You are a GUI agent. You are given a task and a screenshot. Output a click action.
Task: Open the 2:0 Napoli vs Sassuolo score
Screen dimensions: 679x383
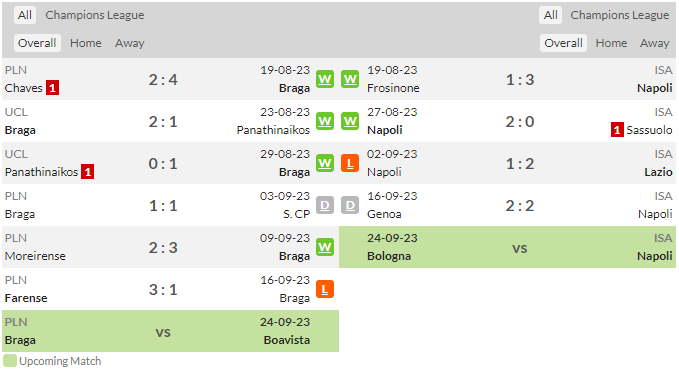pos(520,122)
